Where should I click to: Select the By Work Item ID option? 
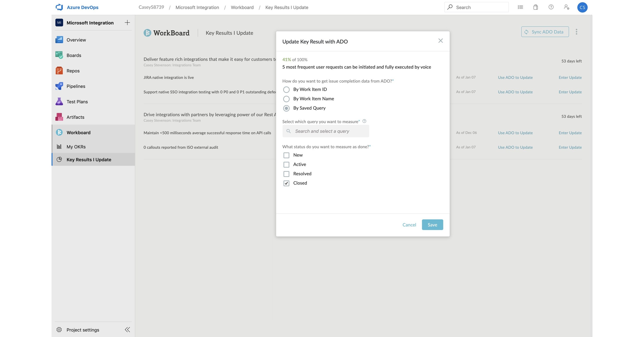(286, 89)
